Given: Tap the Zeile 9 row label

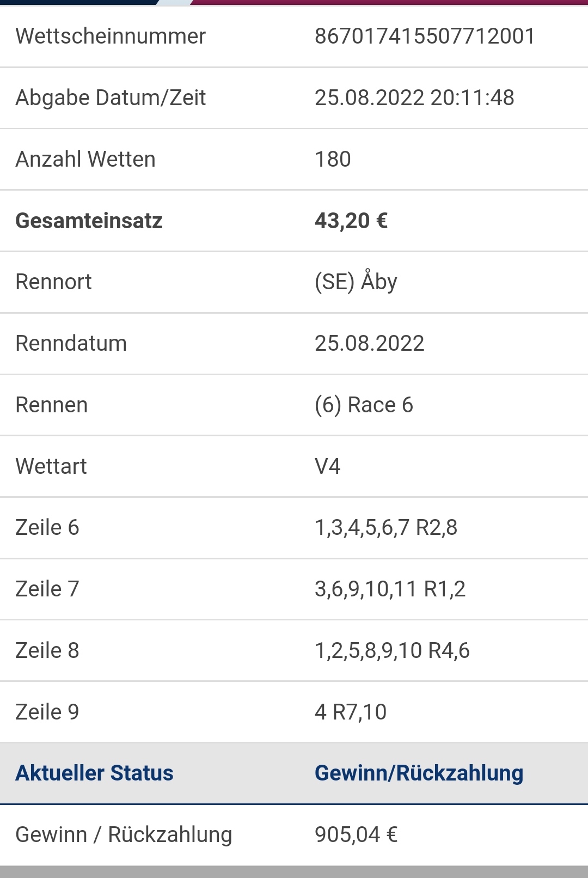Looking at the screenshot, I should [x=47, y=712].
